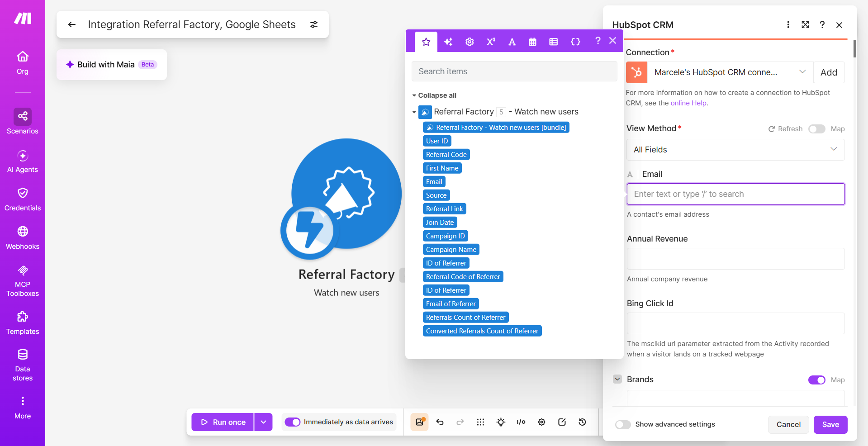Click the Run once button
868x446 pixels.
[223, 422]
